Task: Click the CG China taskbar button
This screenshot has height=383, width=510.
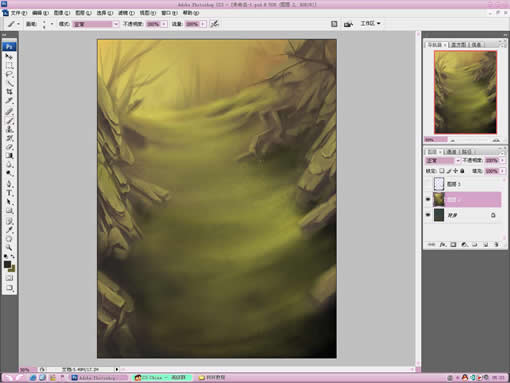Action: pyautogui.click(x=162, y=378)
